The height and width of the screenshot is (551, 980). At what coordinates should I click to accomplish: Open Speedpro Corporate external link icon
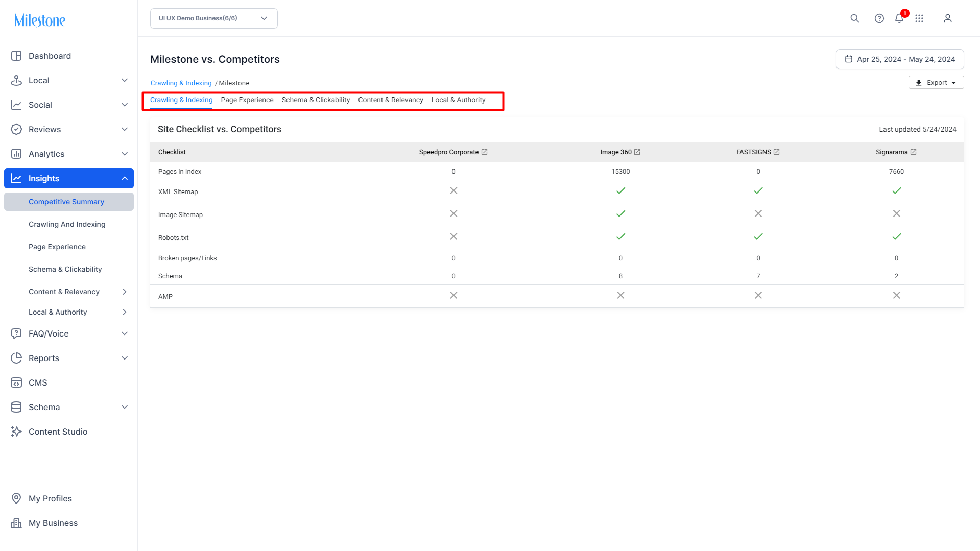point(485,152)
